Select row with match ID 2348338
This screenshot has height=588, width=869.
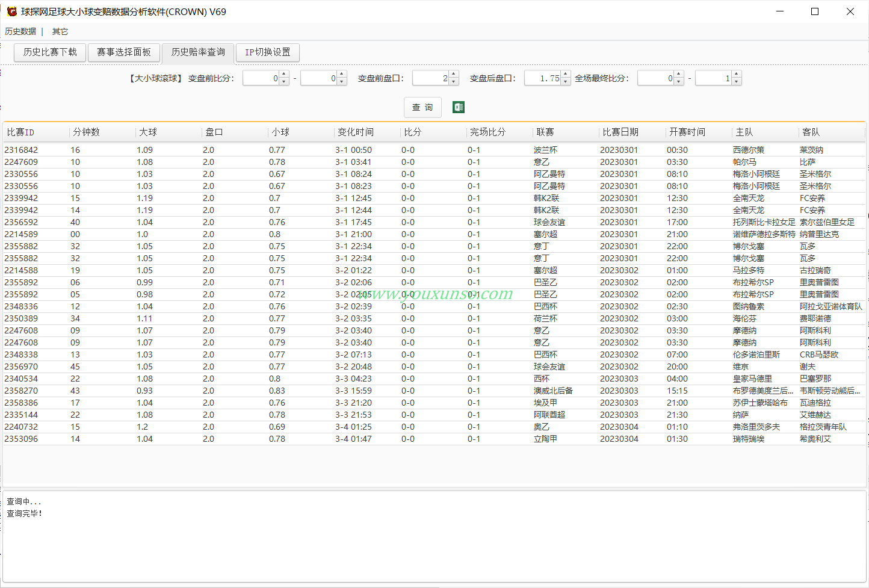[434, 354]
